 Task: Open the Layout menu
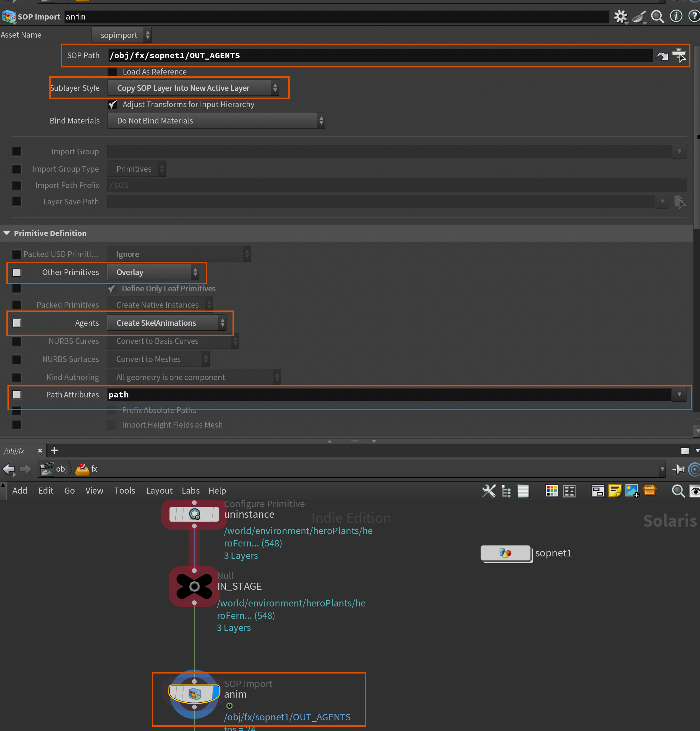(159, 491)
